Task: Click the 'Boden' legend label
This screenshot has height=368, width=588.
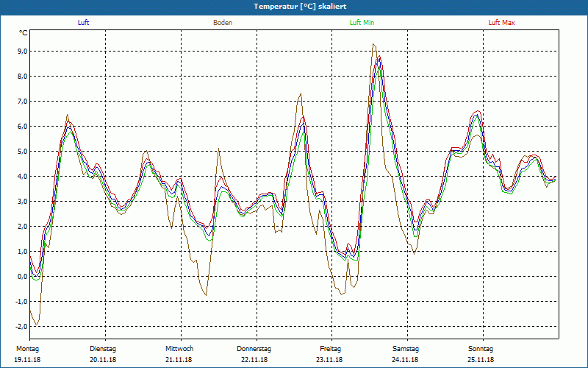Action: tap(223, 23)
